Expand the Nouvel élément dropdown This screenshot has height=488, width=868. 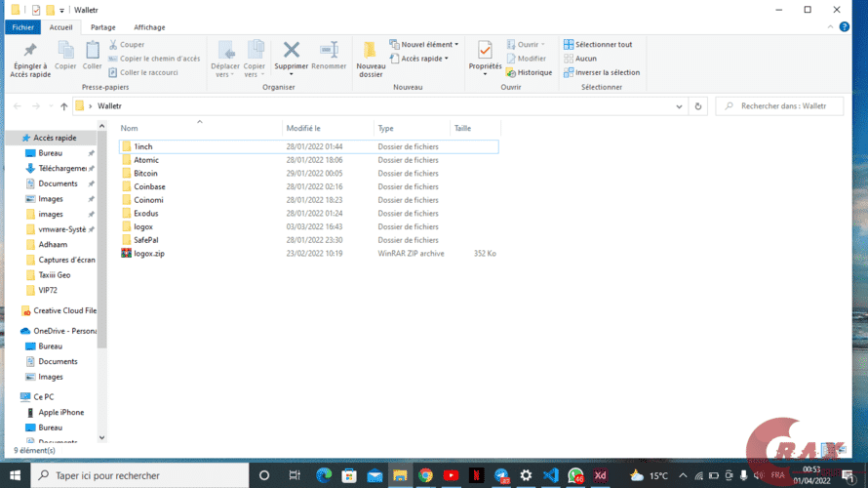(x=426, y=44)
